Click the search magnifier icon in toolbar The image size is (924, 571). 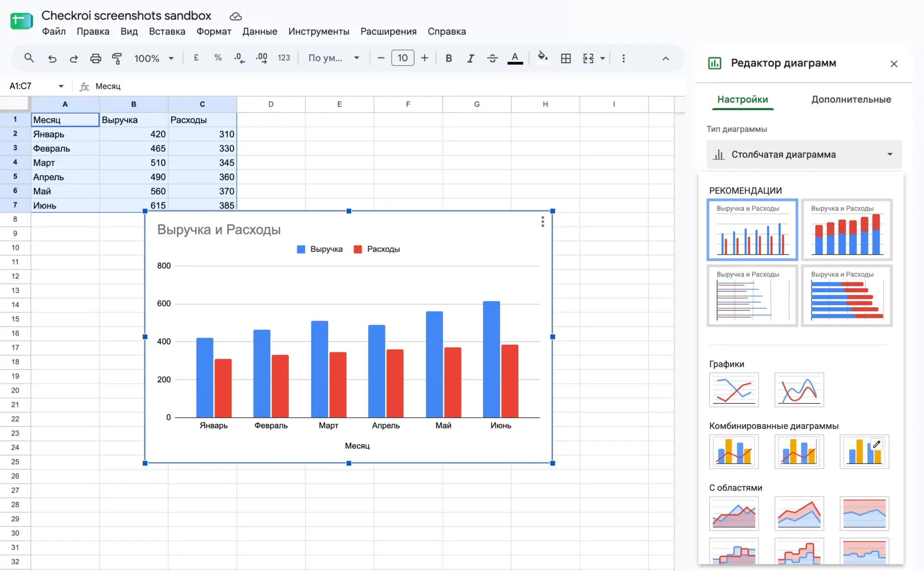coord(29,58)
